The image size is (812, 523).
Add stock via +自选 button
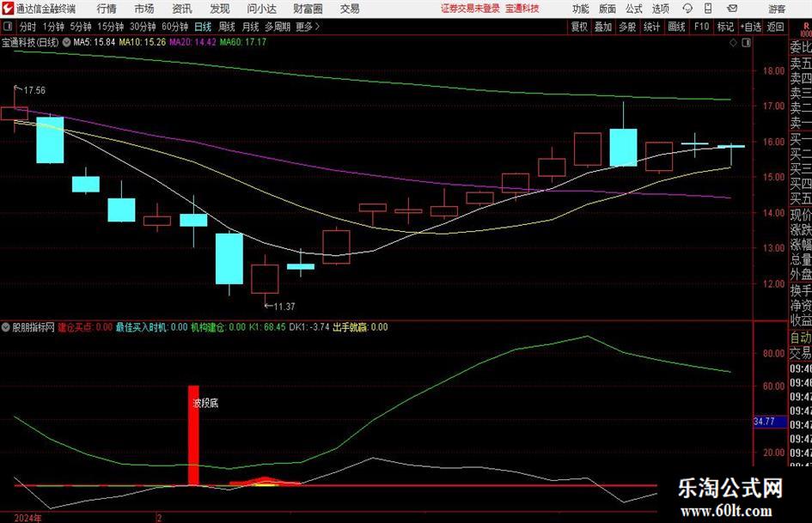coord(750,27)
